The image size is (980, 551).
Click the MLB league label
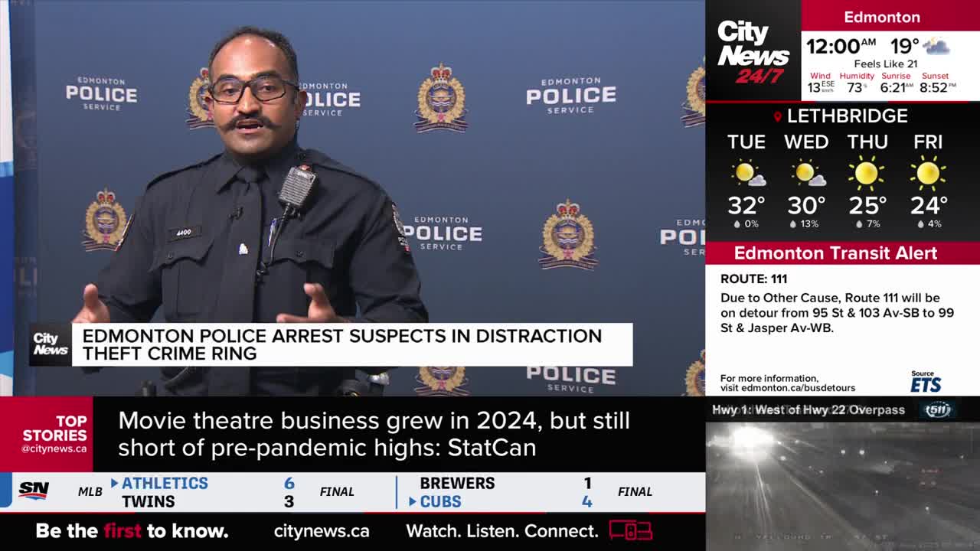click(x=90, y=491)
